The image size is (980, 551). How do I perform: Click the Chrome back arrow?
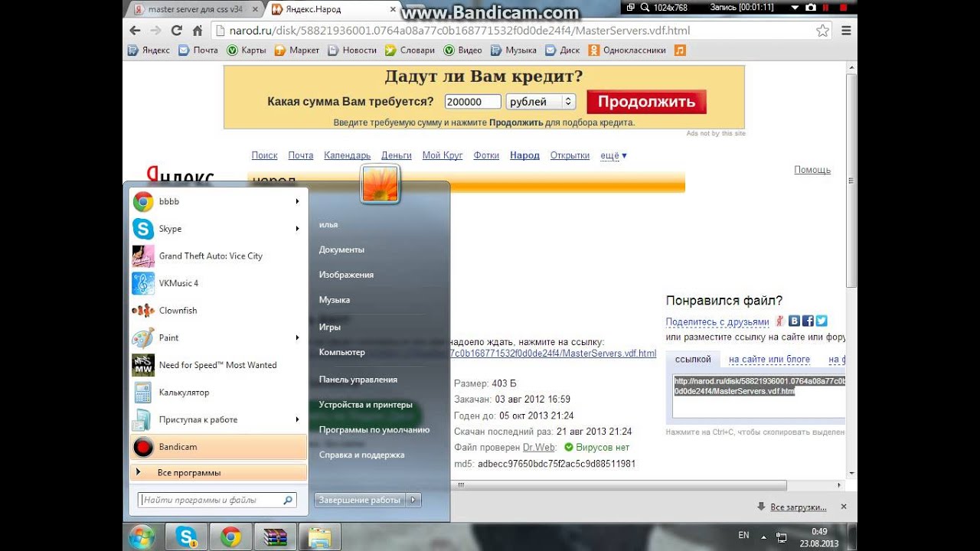click(135, 31)
